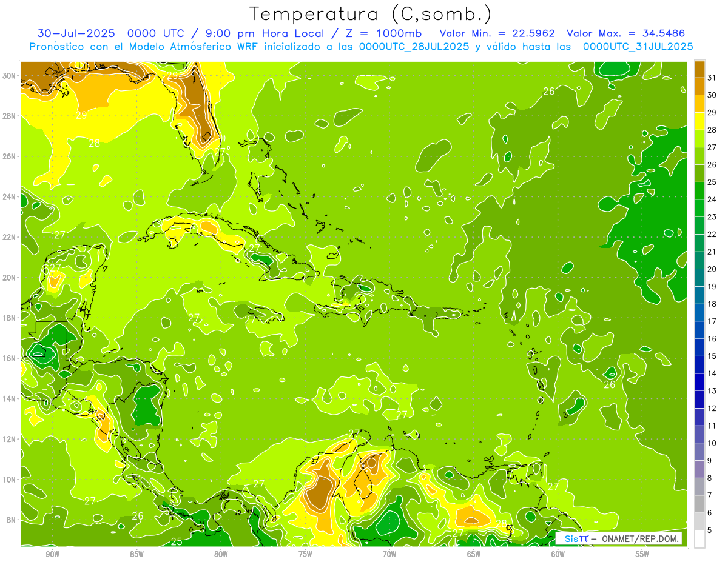The image size is (728, 562).
Task: Click the 'Z = 1000mb' level text
Action: pyautogui.click(x=383, y=33)
